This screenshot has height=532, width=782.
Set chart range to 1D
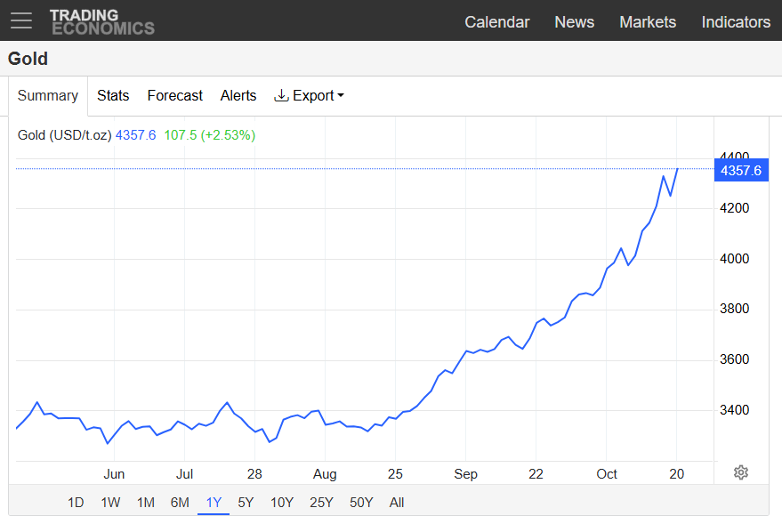[x=76, y=503]
